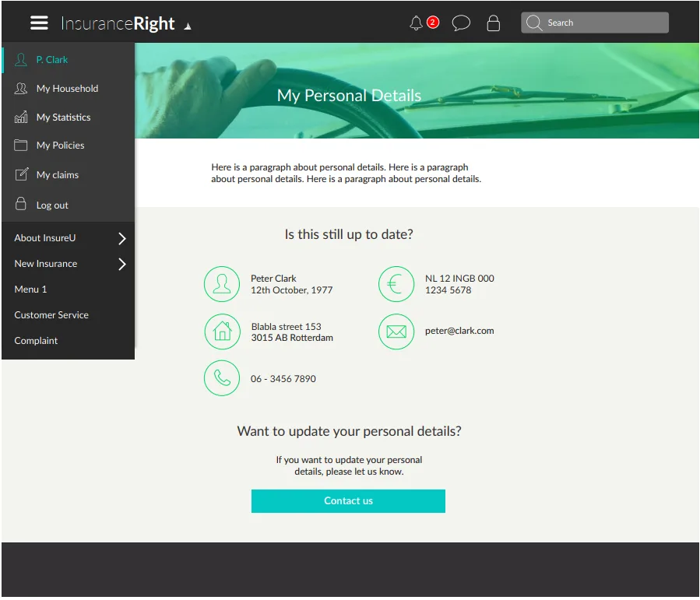Open the Customer Service link
The image size is (700, 600).
51,315
